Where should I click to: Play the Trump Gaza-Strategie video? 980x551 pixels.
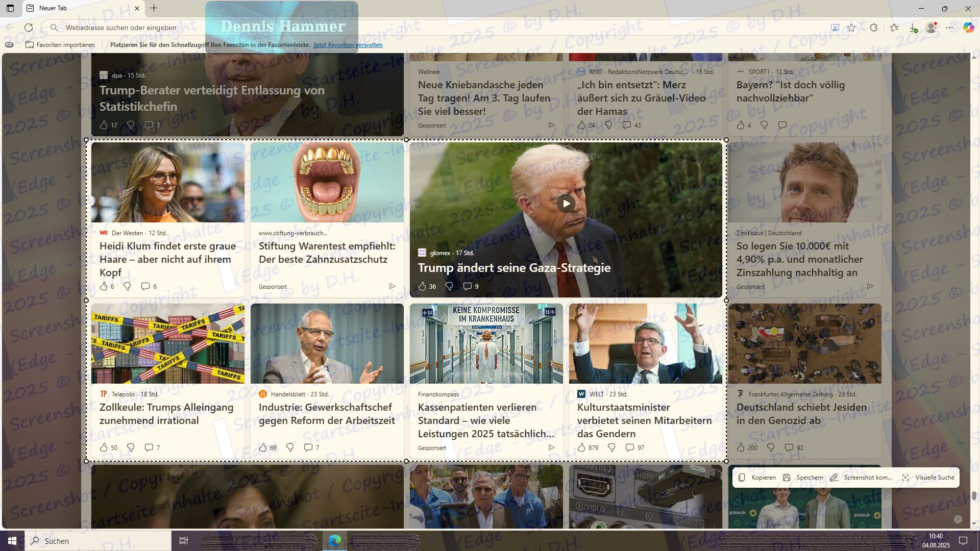pos(566,204)
